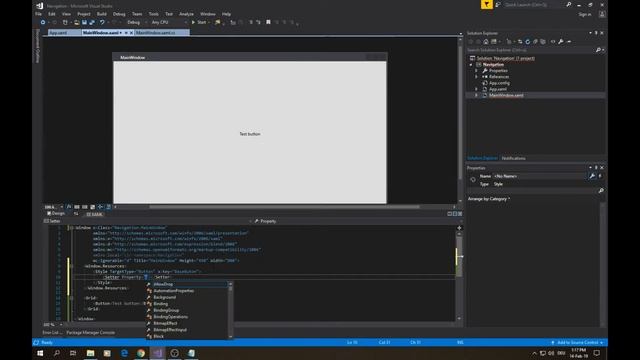Select Solution 'Navigation' root item

click(x=505, y=58)
